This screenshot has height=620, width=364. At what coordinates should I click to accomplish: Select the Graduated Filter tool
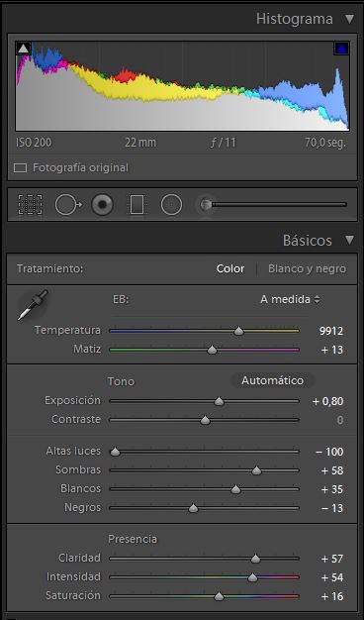[136, 204]
